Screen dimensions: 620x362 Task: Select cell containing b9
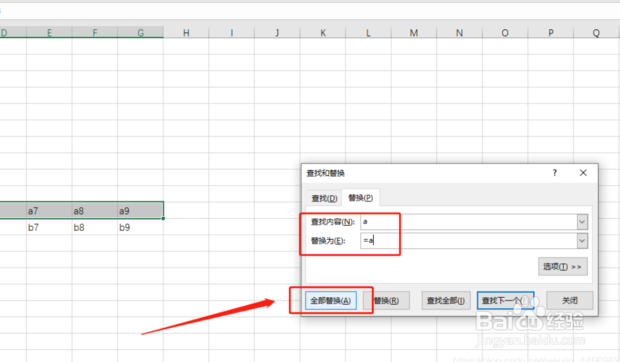pos(140,227)
